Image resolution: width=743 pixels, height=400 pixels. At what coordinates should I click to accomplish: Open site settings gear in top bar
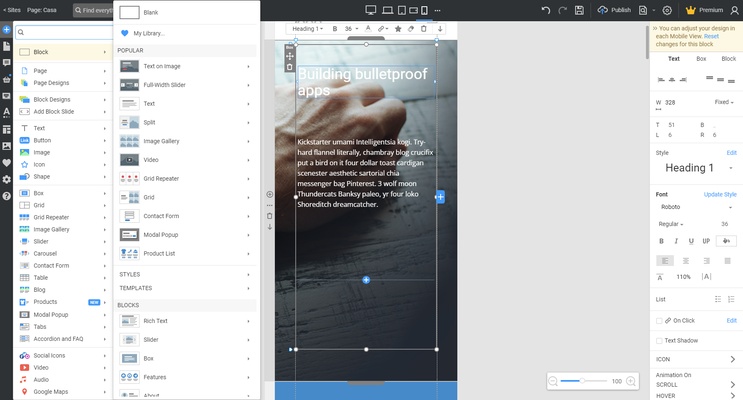click(667, 10)
